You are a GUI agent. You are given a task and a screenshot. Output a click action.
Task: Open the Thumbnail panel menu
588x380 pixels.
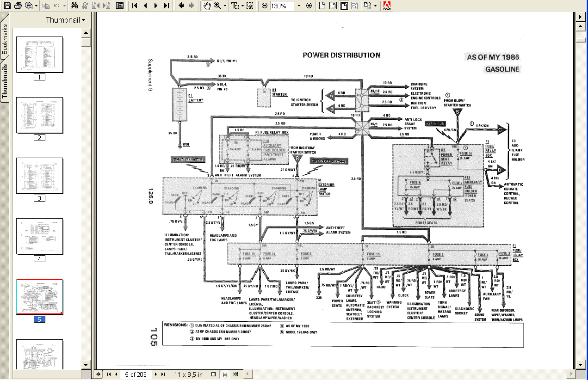65,20
